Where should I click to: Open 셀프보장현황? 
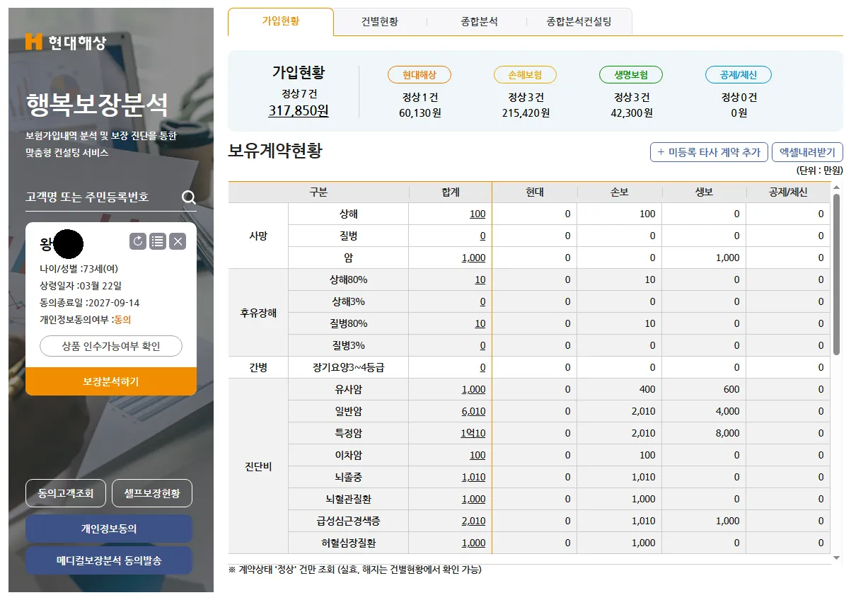pyautogui.click(x=152, y=493)
